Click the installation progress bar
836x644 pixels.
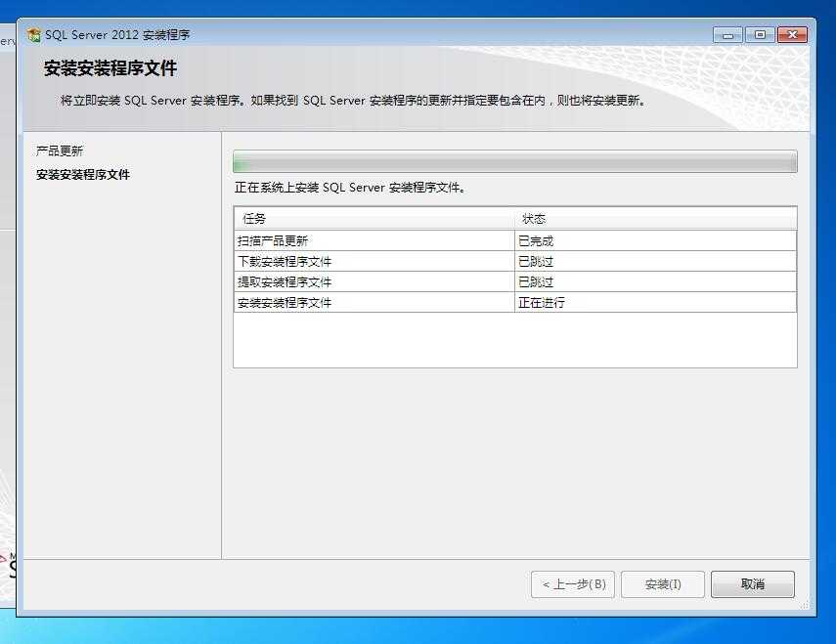click(x=515, y=161)
